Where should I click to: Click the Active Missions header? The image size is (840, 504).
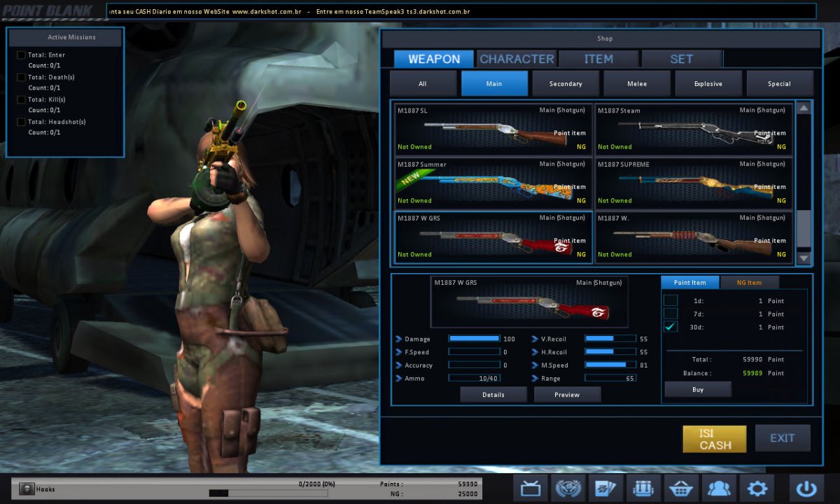pyautogui.click(x=65, y=37)
